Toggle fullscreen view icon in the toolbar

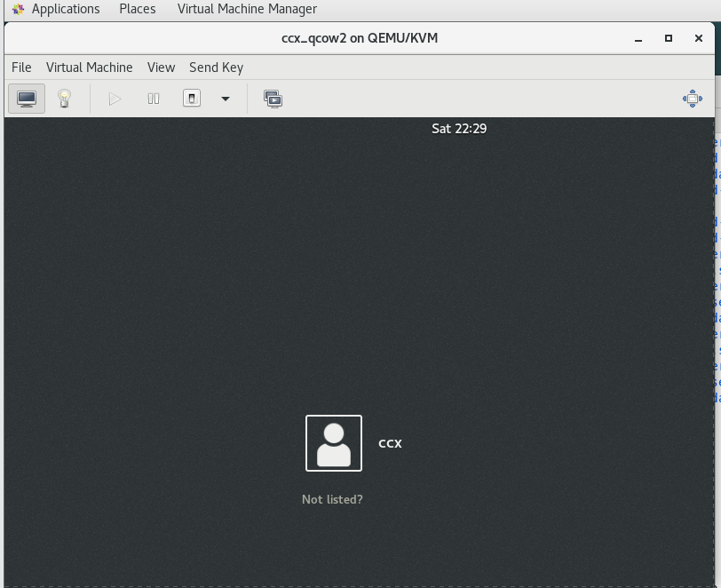point(693,99)
